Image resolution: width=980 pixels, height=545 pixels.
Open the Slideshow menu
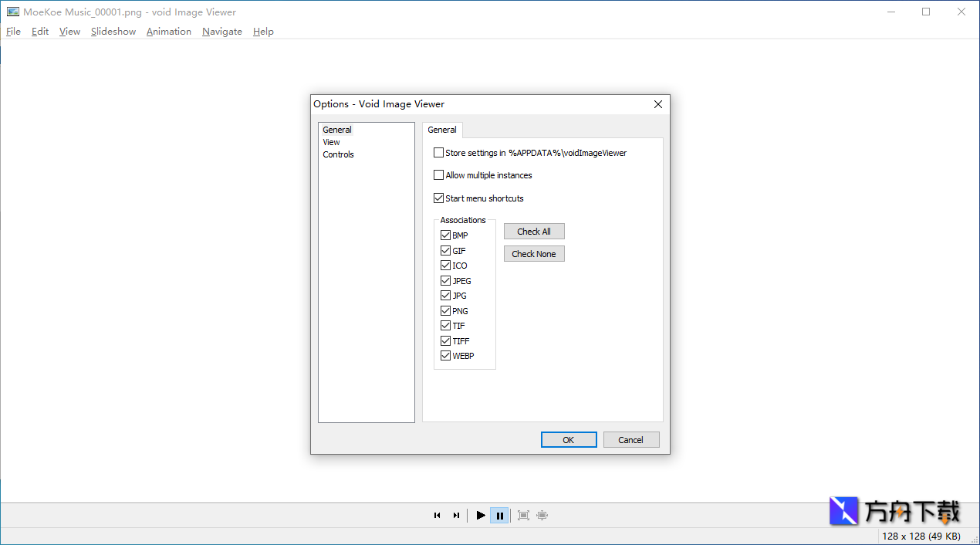[x=113, y=32]
